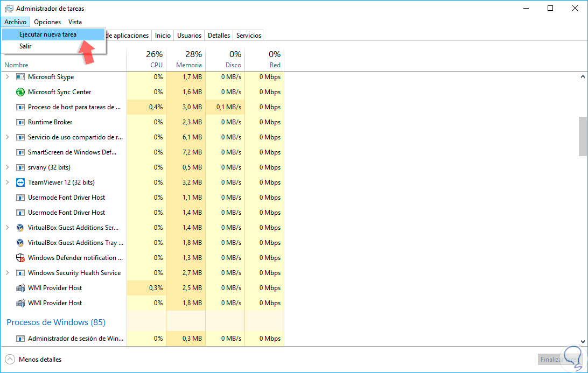The width and height of the screenshot is (588, 373).
Task: Expand the Servicio de uso compartido row
Action: pyautogui.click(x=7, y=137)
